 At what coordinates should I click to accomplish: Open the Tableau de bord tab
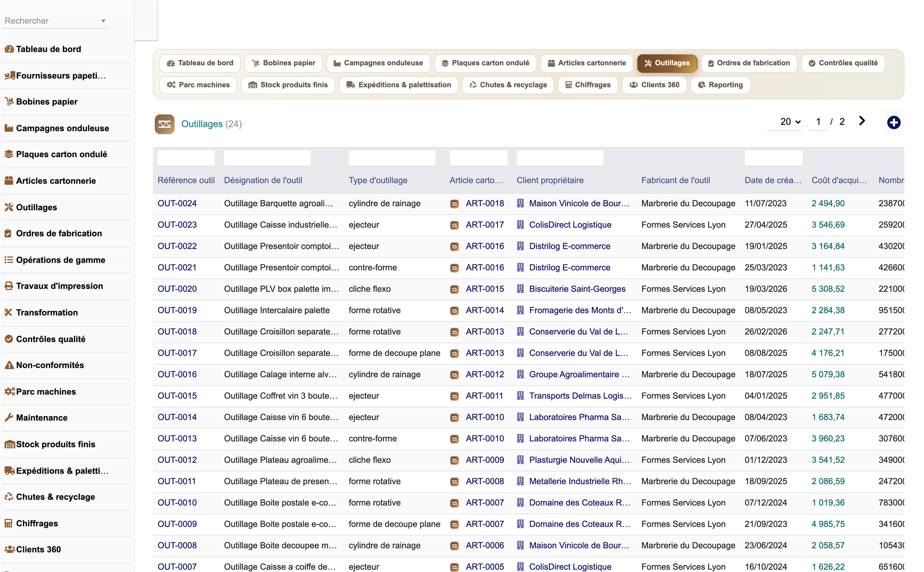[x=200, y=63]
